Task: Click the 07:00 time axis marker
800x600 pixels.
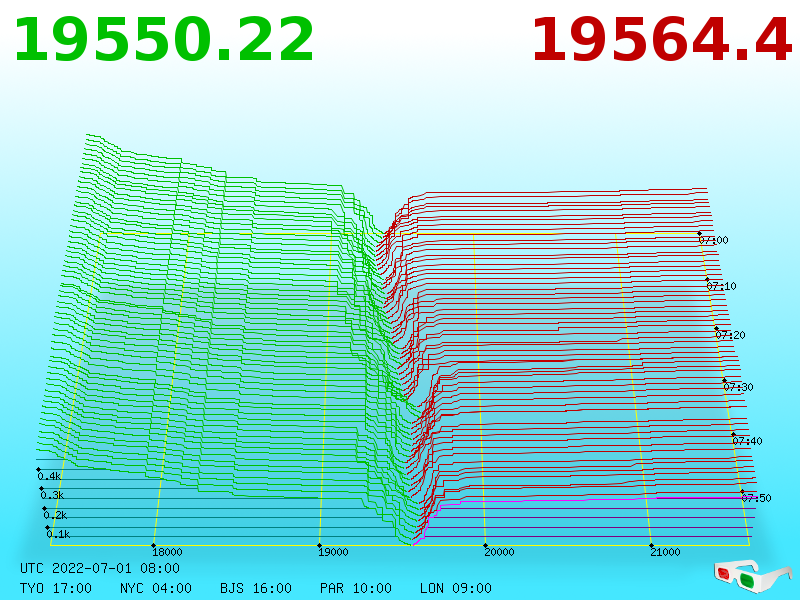Action: 713,240
